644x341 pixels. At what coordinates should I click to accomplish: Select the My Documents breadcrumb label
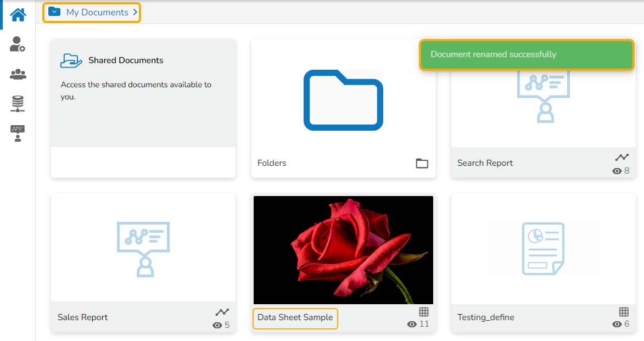click(x=97, y=12)
